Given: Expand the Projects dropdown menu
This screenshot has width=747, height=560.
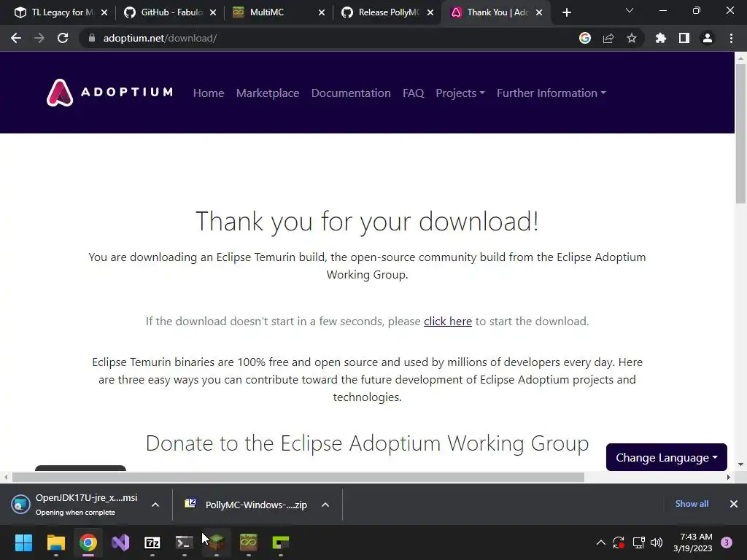Looking at the screenshot, I should click(x=460, y=93).
